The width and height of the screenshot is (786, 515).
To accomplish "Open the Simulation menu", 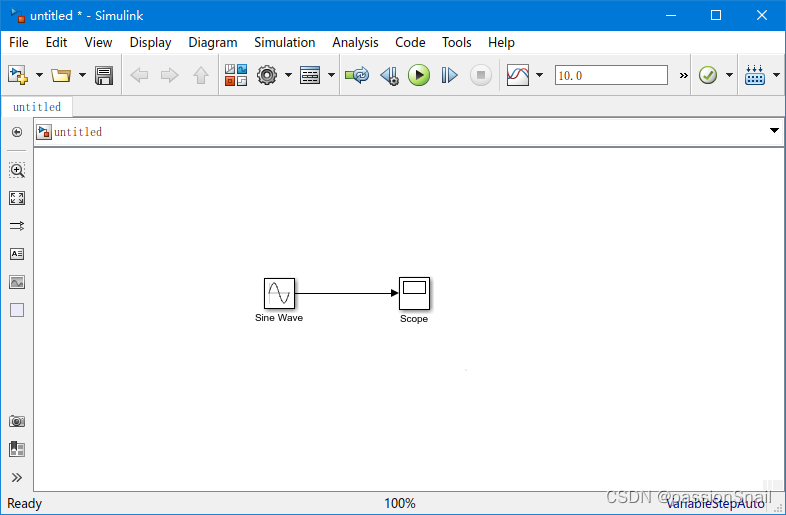I will point(285,43).
